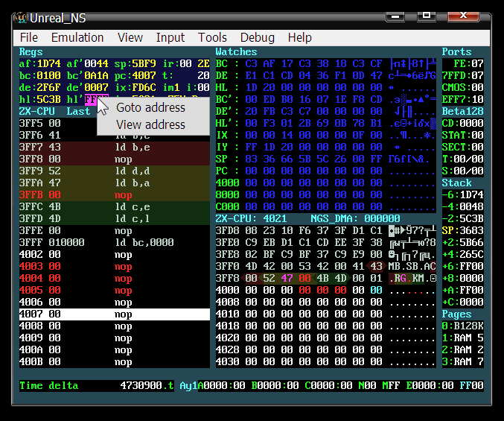
Task: Select the current line 4007 nop
Action: point(115,314)
